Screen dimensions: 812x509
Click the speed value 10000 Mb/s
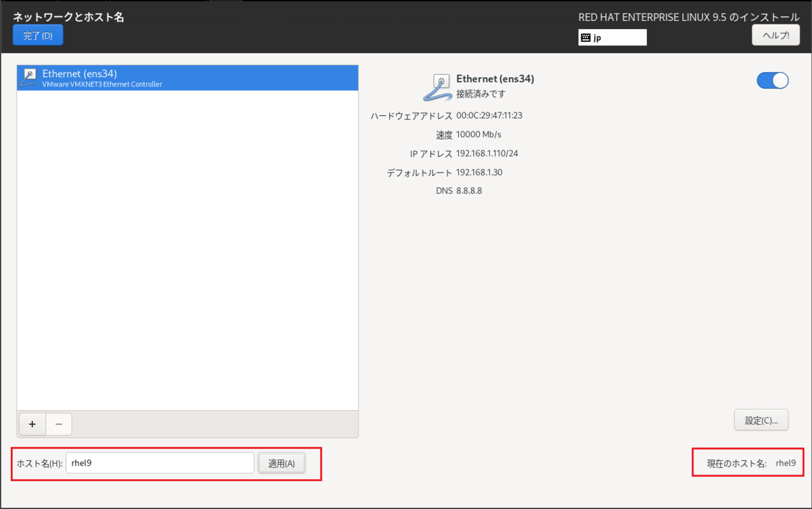tap(478, 135)
